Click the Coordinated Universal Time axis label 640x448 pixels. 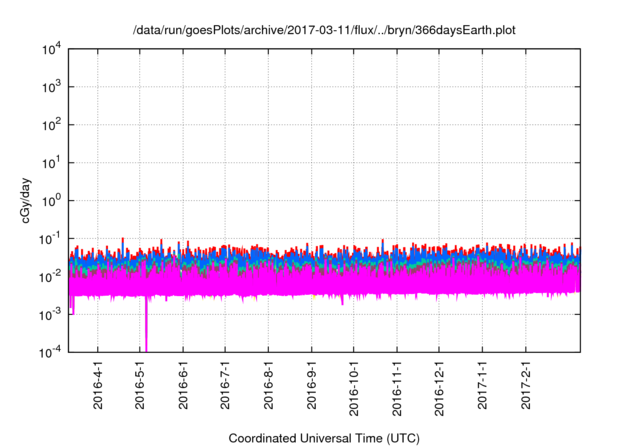[324, 438]
